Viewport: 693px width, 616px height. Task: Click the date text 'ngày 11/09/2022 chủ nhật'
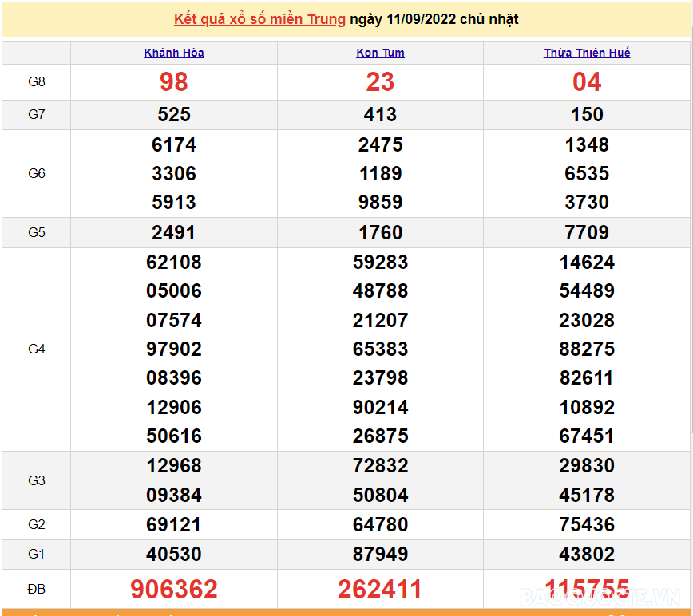[434, 19]
